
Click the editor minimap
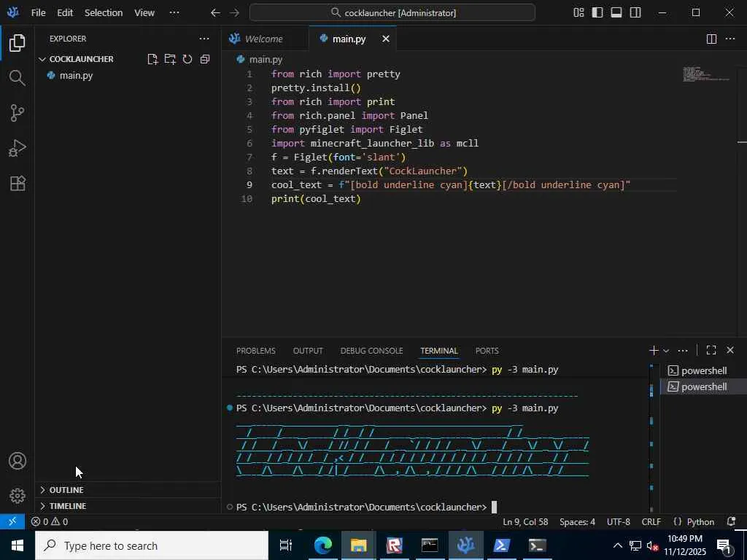coord(706,75)
